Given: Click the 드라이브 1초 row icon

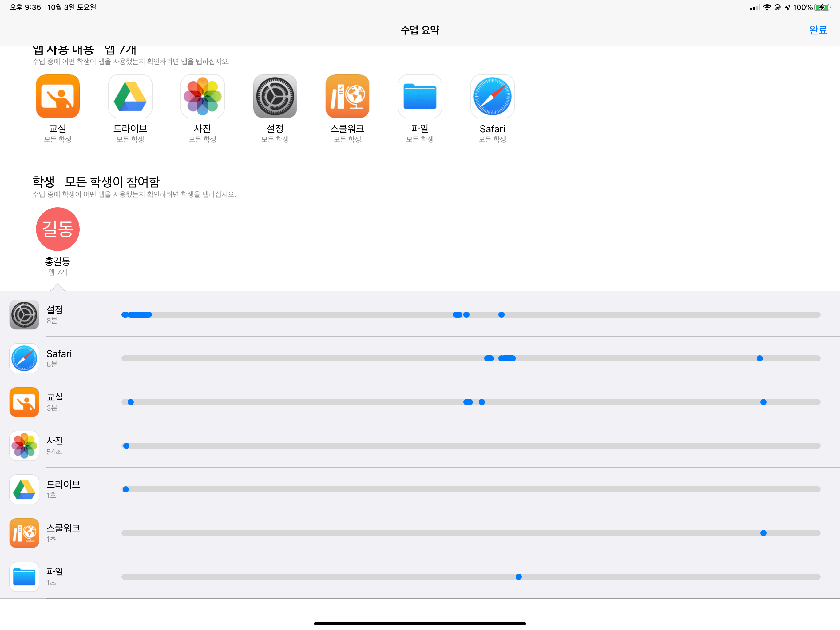Looking at the screenshot, I should point(24,489).
